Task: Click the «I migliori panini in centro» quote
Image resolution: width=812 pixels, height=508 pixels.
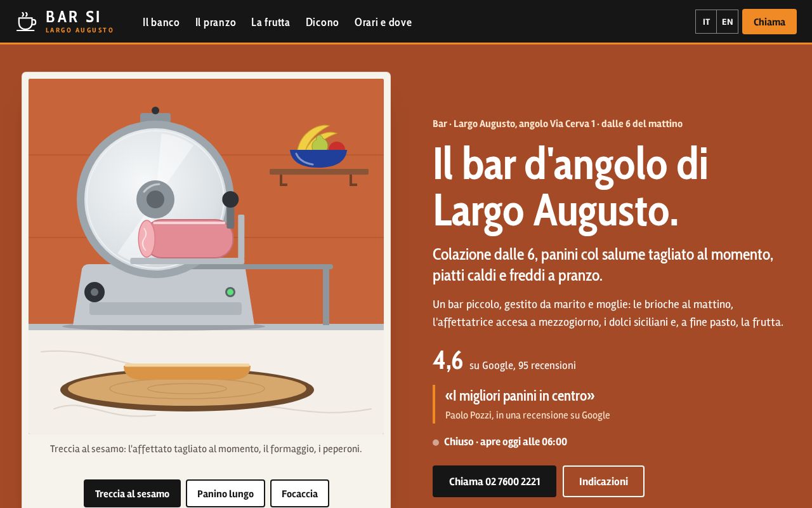Action: (520, 396)
